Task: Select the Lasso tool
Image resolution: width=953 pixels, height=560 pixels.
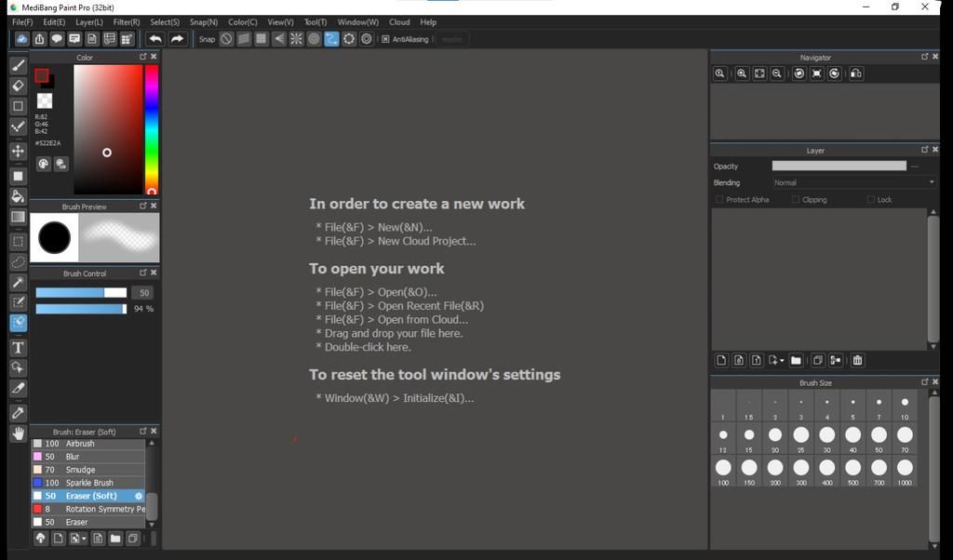Action: tap(19, 261)
